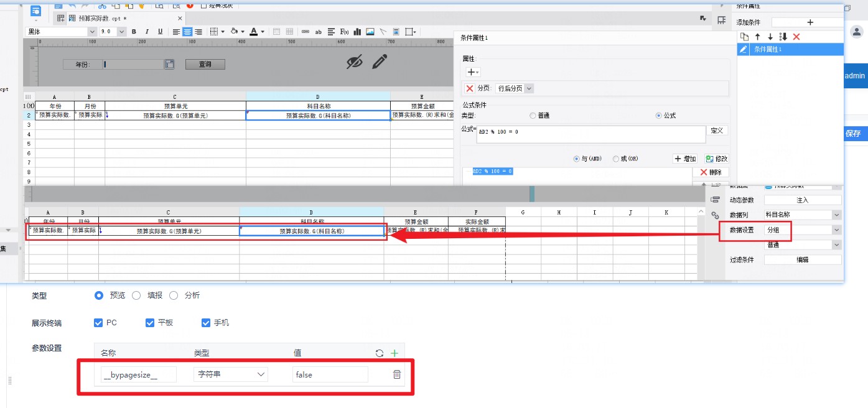
Task: Move condition up with the up arrow
Action: tap(758, 37)
